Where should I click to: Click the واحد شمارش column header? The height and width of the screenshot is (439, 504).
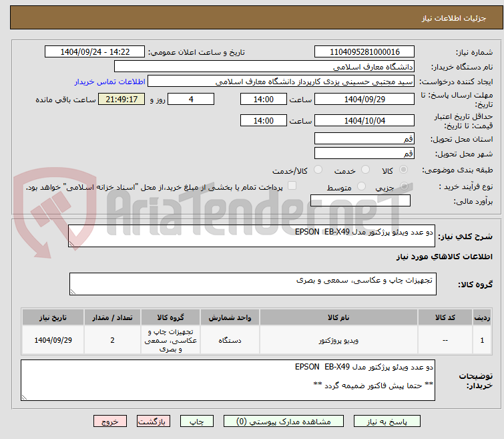pos(230,317)
